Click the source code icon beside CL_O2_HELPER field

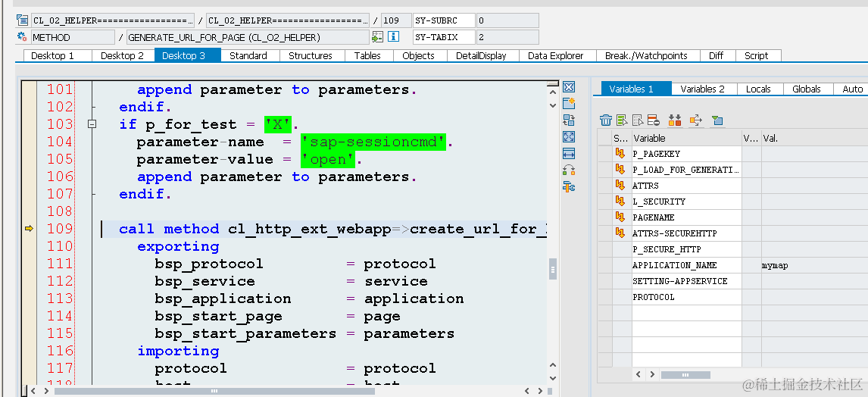pyautogui.click(x=22, y=20)
